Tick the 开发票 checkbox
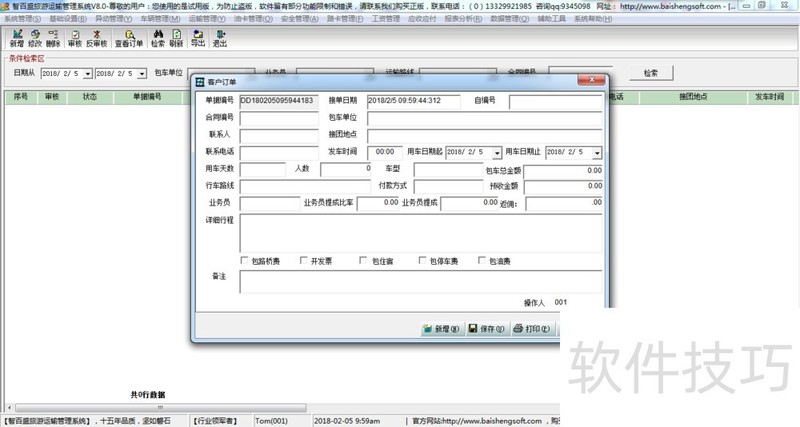This screenshot has height=427, width=800. 303,261
